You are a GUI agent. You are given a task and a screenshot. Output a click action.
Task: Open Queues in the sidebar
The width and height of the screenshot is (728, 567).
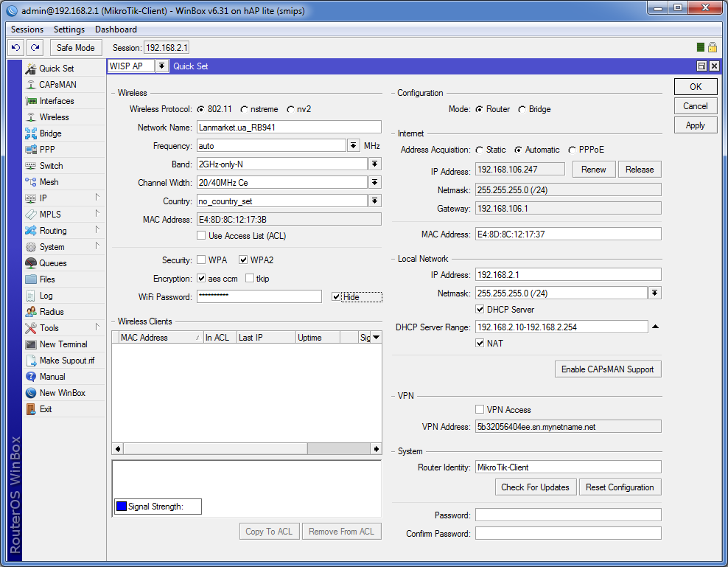63,263
